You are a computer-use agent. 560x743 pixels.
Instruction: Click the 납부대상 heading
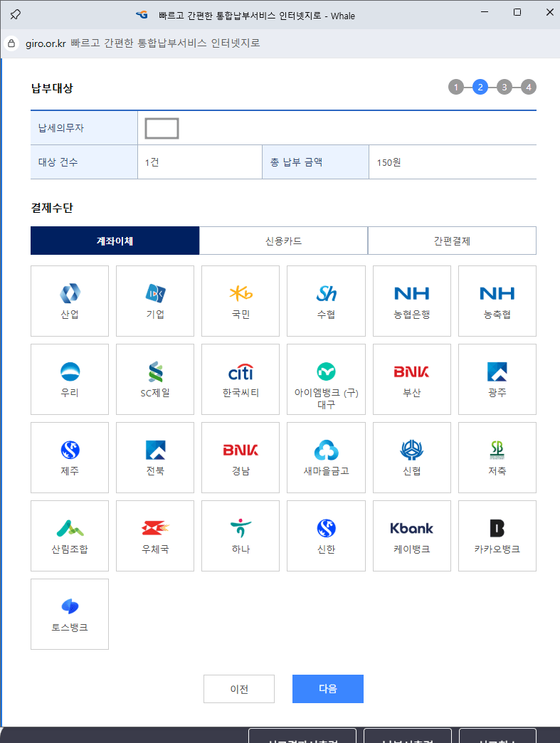(x=52, y=88)
